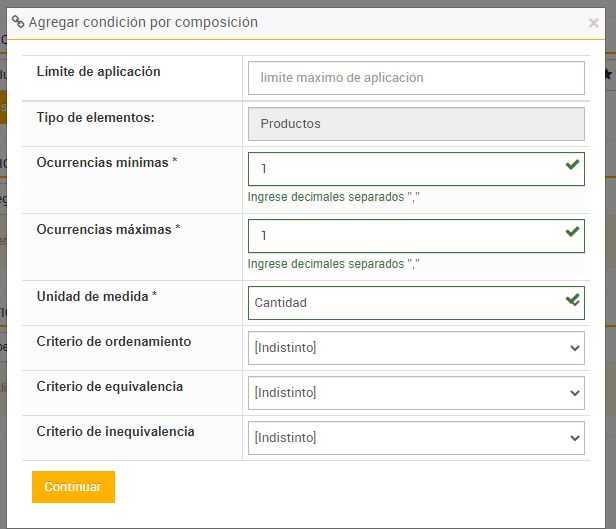The height and width of the screenshot is (529, 616).
Task: Expand the Criterio de ordenamiento dropdown
Action: [415, 348]
